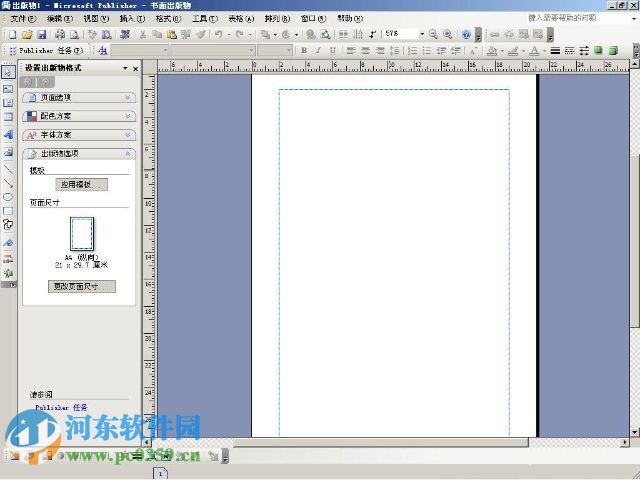Select the AutoShapes tool

pyautogui.click(x=8, y=224)
